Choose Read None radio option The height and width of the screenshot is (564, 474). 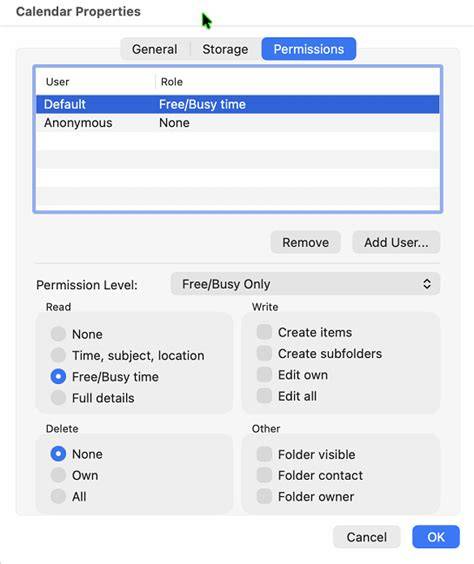tap(58, 334)
